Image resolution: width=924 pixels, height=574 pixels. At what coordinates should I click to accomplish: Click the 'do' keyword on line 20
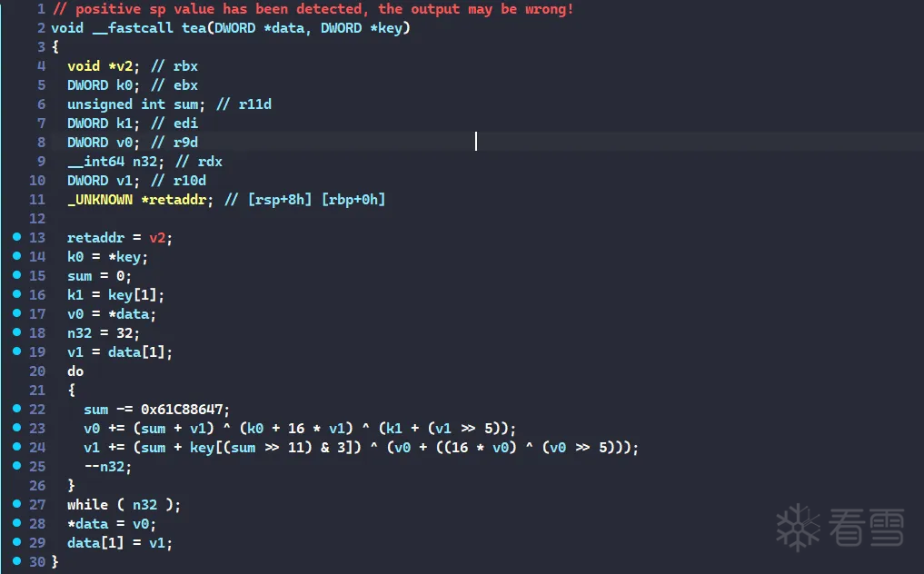tap(75, 371)
